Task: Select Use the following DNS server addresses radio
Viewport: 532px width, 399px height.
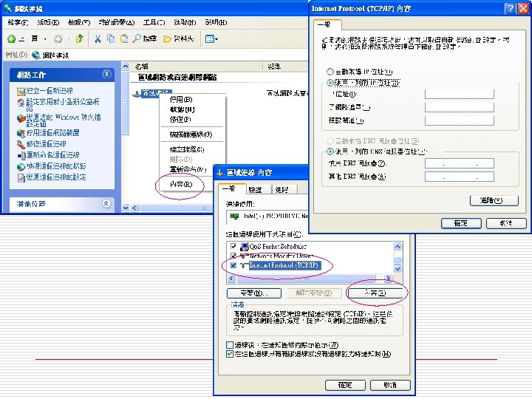Action: click(x=330, y=151)
